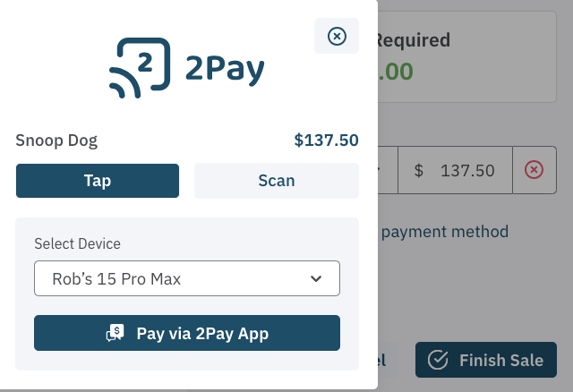The image size is (573, 392).
Task: Click the dollar sign in the amount field
Action: (419, 170)
